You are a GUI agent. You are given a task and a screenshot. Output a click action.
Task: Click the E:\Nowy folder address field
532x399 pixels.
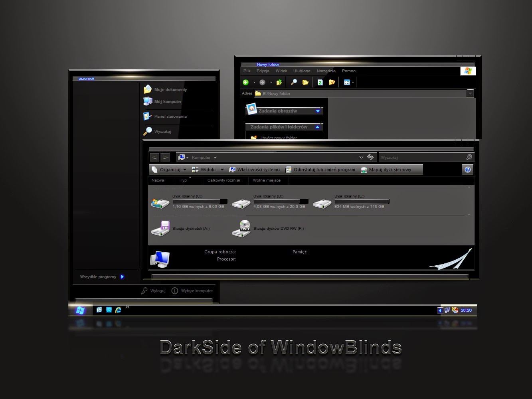[361, 93]
